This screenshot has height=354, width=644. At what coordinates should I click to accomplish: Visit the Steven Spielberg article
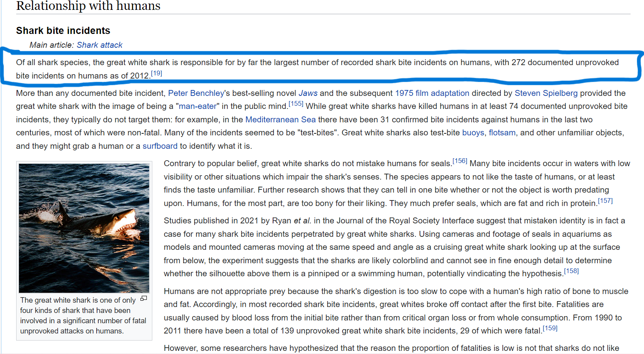[546, 93]
